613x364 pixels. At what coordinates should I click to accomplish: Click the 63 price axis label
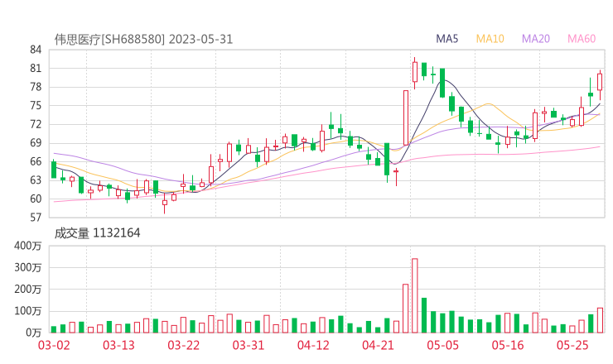[36, 180]
